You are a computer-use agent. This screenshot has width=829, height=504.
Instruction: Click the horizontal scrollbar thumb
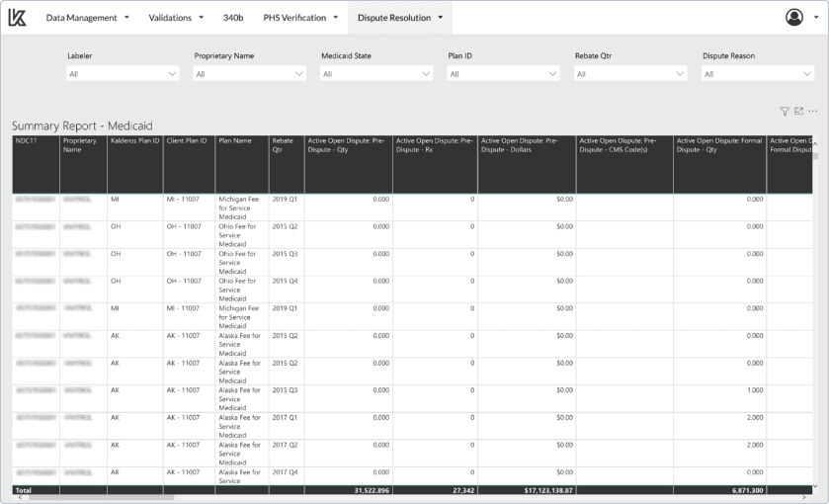[101, 498]
